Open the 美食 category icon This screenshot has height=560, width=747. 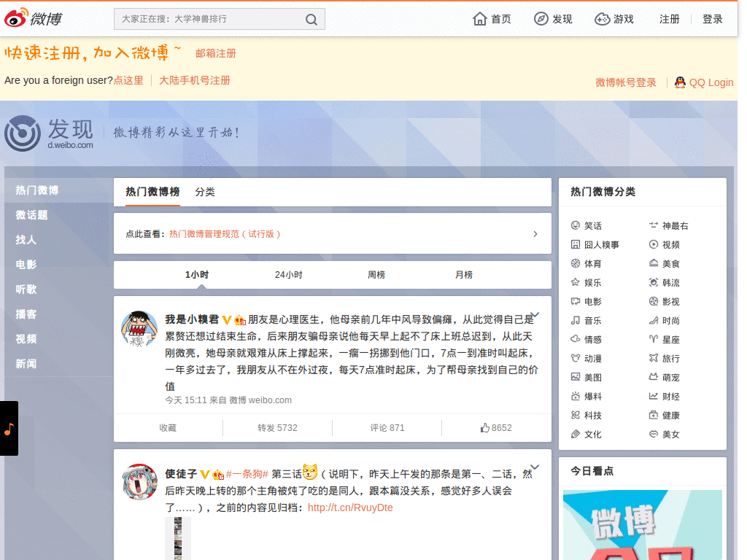coord(653,263)
